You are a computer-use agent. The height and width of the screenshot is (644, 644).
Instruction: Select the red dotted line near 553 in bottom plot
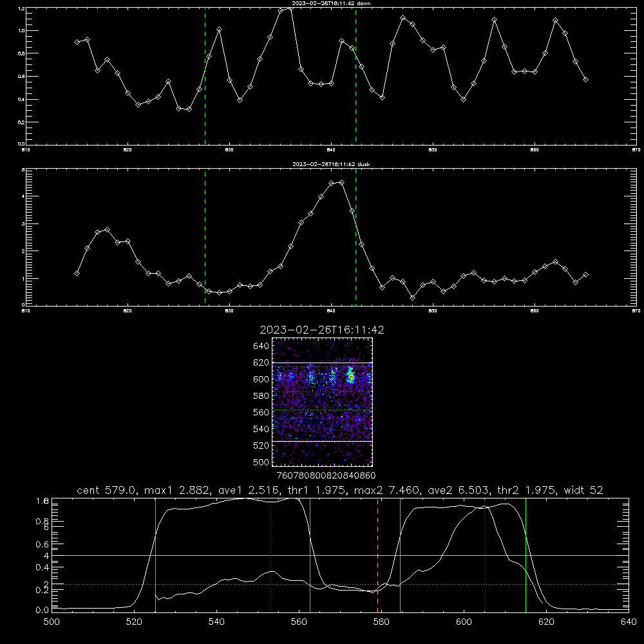[270, 555]
